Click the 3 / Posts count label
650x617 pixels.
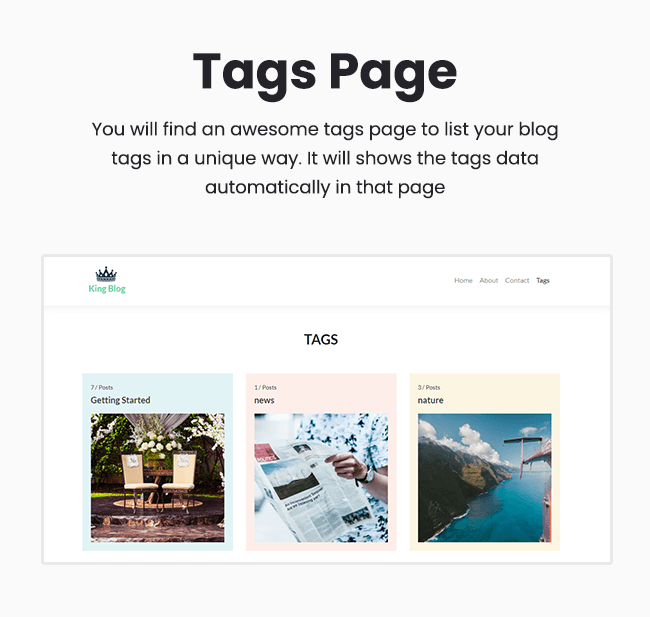[x=429, y=387]
